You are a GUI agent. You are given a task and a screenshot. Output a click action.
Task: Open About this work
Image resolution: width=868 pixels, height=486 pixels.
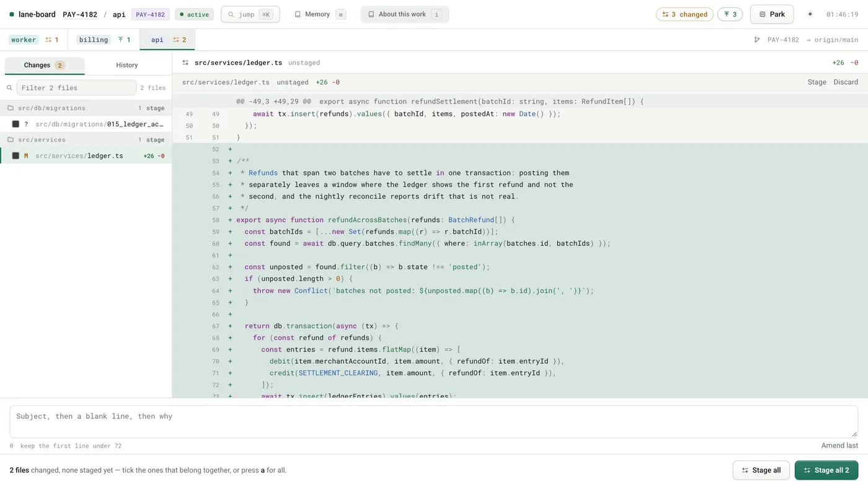point(405,14)
